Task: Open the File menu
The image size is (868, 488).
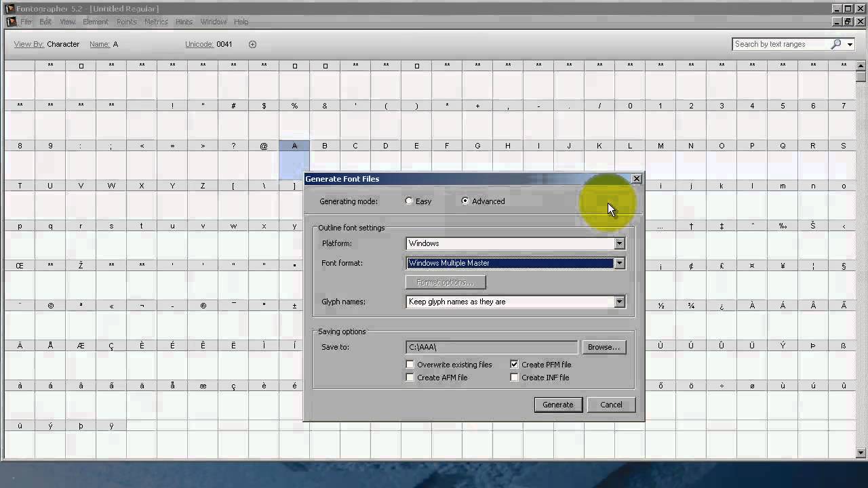Action: [x=26, y=22]
